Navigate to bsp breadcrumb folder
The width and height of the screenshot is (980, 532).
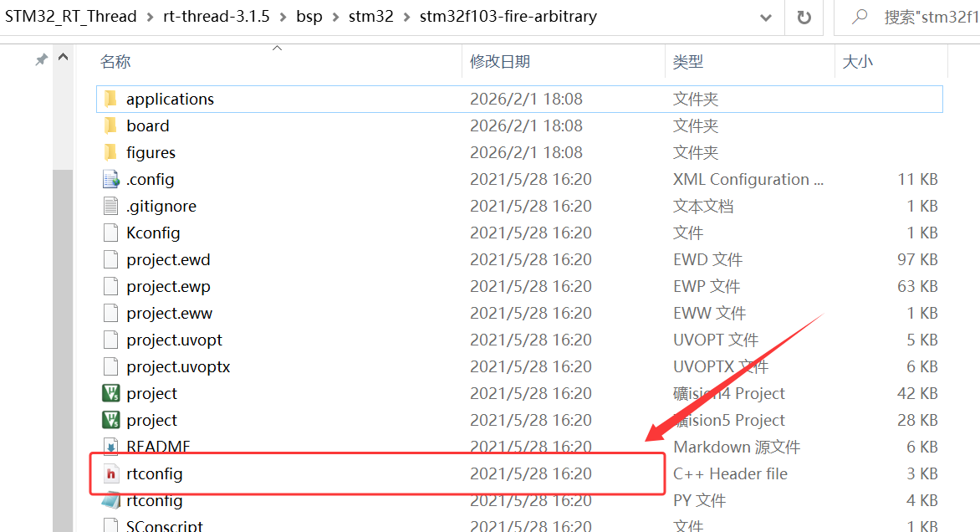click(x=309, y=16)
